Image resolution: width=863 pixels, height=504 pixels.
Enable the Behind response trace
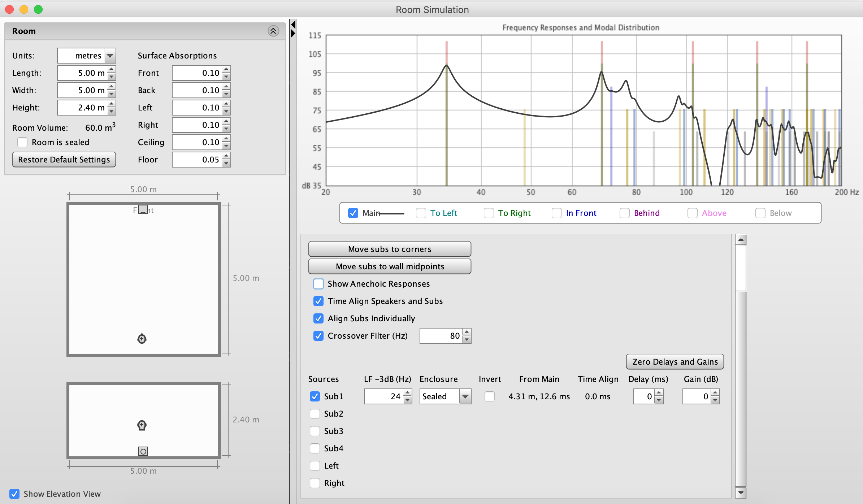[x=625, y=213]
